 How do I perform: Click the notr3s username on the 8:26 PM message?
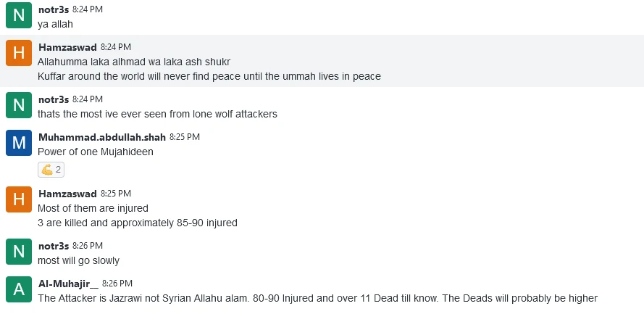pos(53,246)
